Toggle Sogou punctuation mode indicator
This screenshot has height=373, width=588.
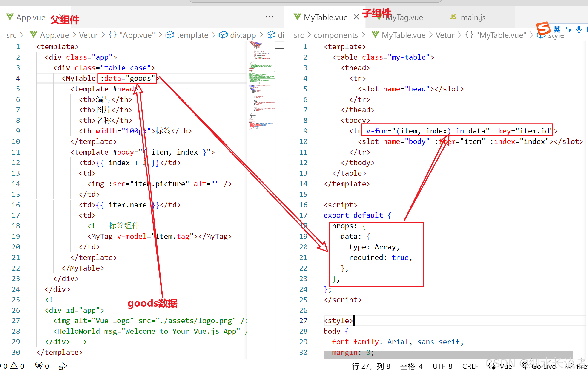coord(568,29)
